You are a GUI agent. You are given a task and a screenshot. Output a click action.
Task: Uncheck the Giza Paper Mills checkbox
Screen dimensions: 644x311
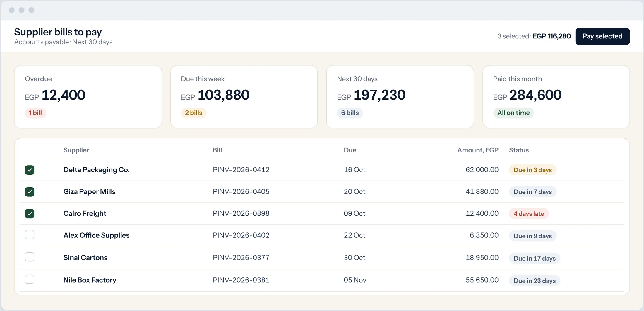30,192
